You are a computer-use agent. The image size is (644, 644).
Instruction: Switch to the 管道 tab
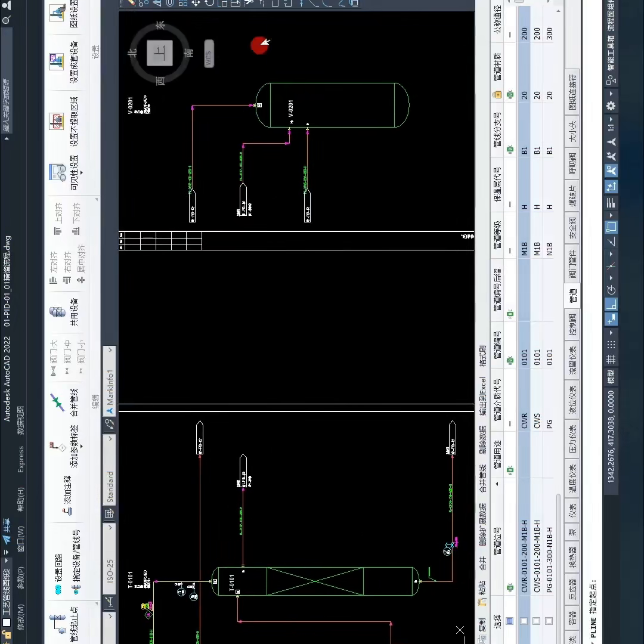[572, 295]
